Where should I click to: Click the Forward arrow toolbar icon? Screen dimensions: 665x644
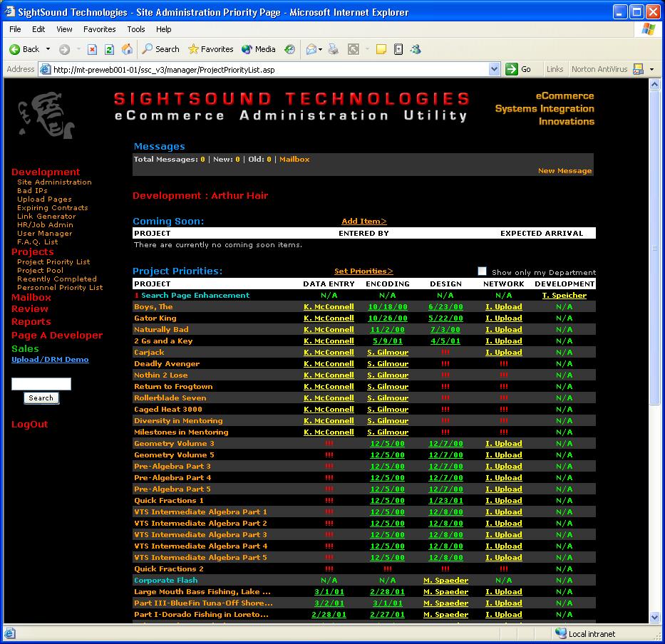tap(64, 50)
